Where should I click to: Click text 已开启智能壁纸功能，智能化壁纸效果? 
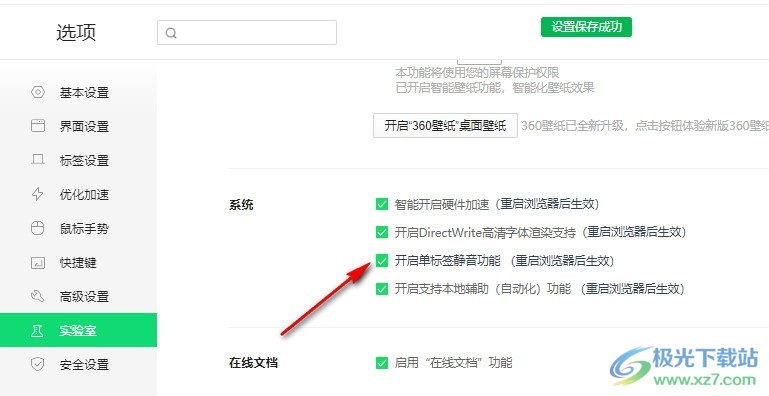pos(495,88)
